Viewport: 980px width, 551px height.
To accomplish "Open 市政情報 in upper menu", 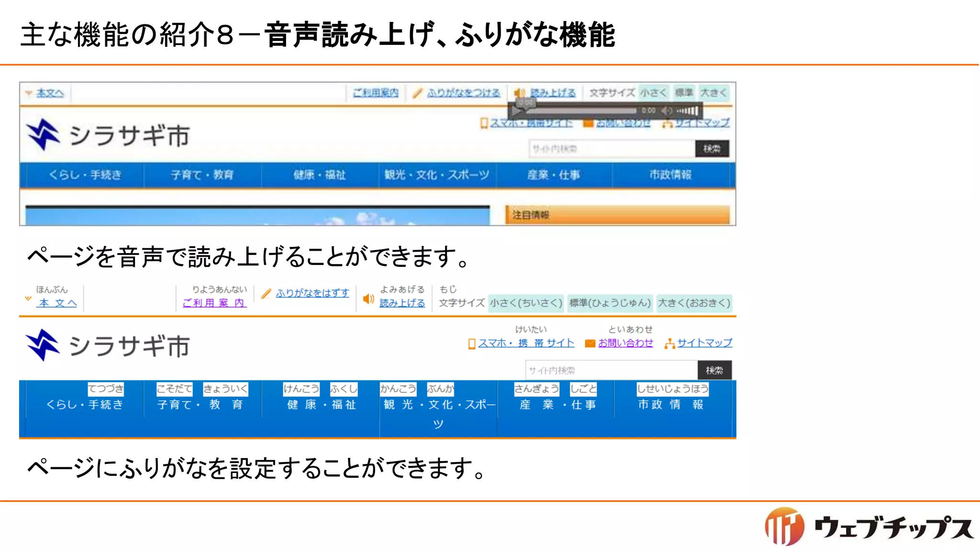I will [670, 175].
